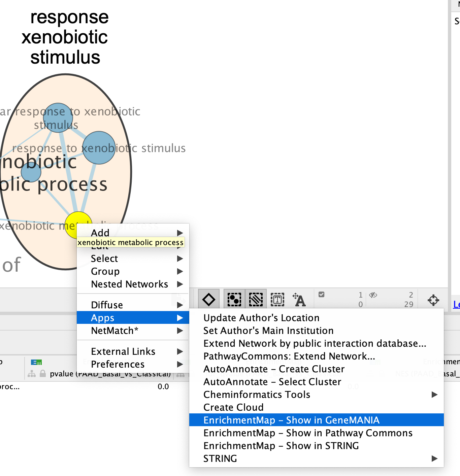The height and width of the screenshot is (476, 460).
Task: Toggle the node label selection icon
Action: pos(299,300)
